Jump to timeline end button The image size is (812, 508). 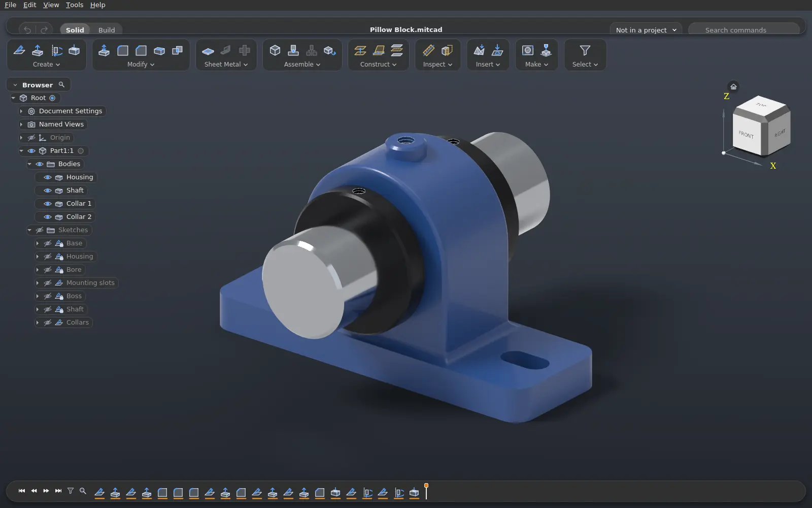click(58, 491)
